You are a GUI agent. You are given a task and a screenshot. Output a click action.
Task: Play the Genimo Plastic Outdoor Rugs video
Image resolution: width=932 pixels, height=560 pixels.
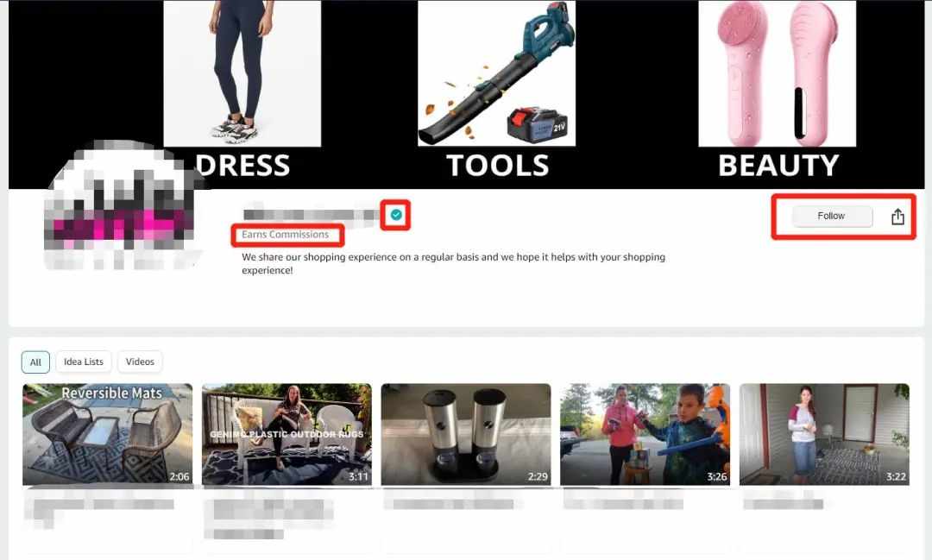pos(287,435)
